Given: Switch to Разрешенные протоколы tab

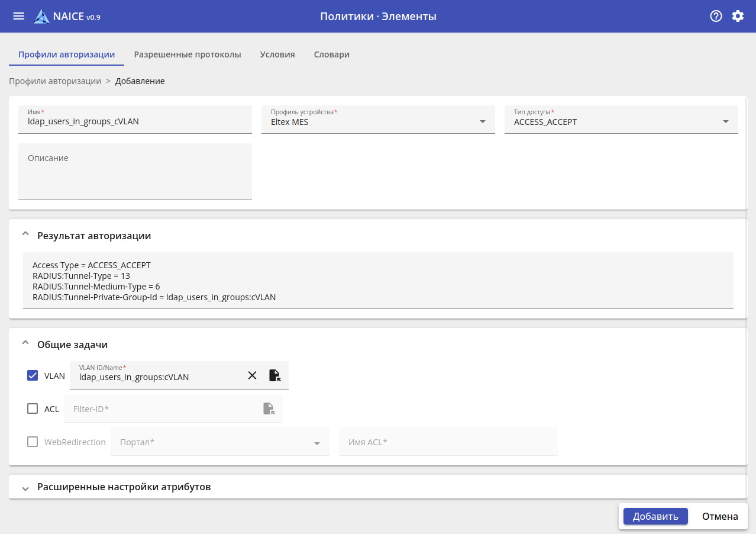Looking at the screenshot, I should tap(188, 54).
